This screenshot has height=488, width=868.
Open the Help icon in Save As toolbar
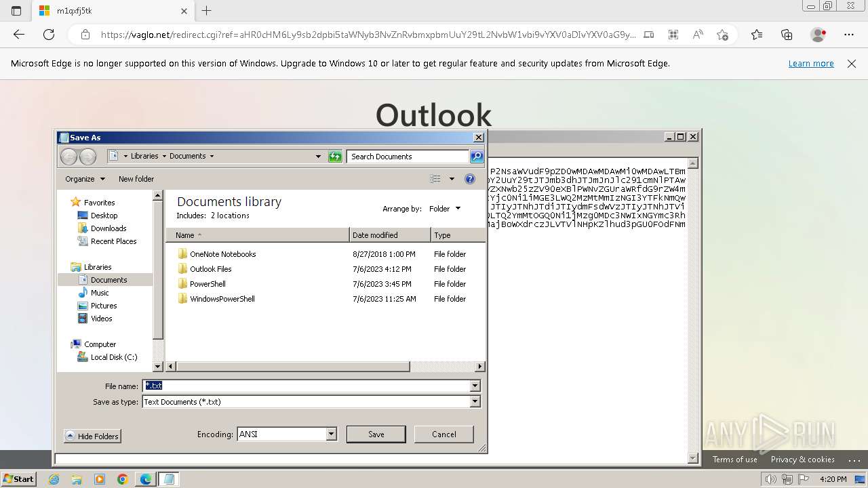(x=469, y=179)
